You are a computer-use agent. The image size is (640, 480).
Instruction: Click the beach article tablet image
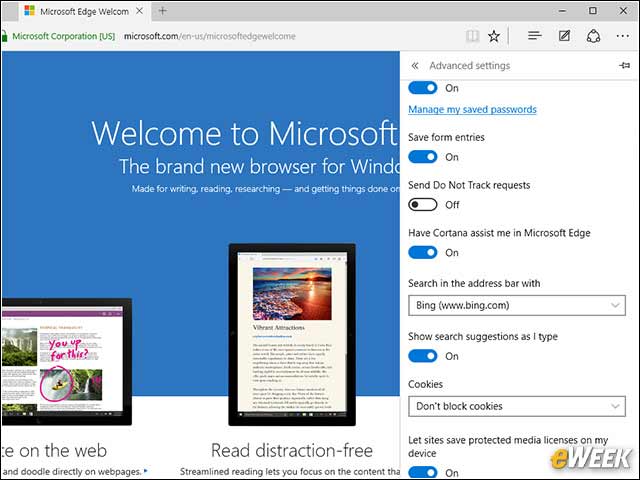click(292, 335)
